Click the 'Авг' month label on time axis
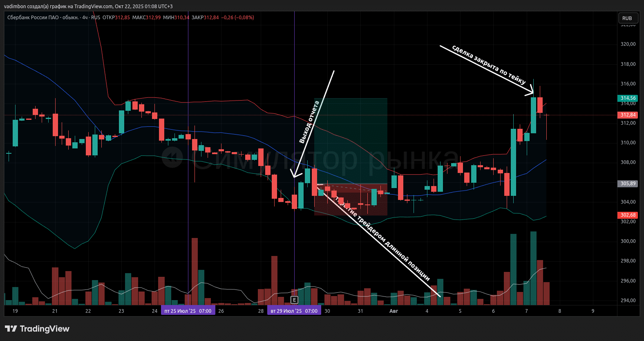 [x=394, y=311]
